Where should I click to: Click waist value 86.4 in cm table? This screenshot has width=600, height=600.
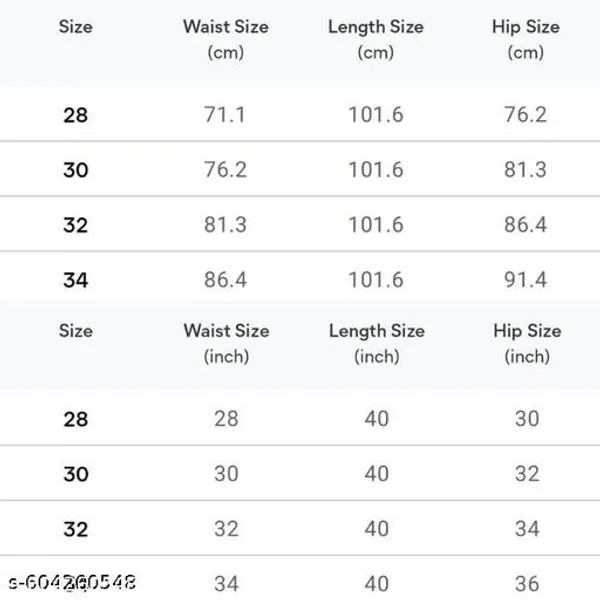point(225,280)
